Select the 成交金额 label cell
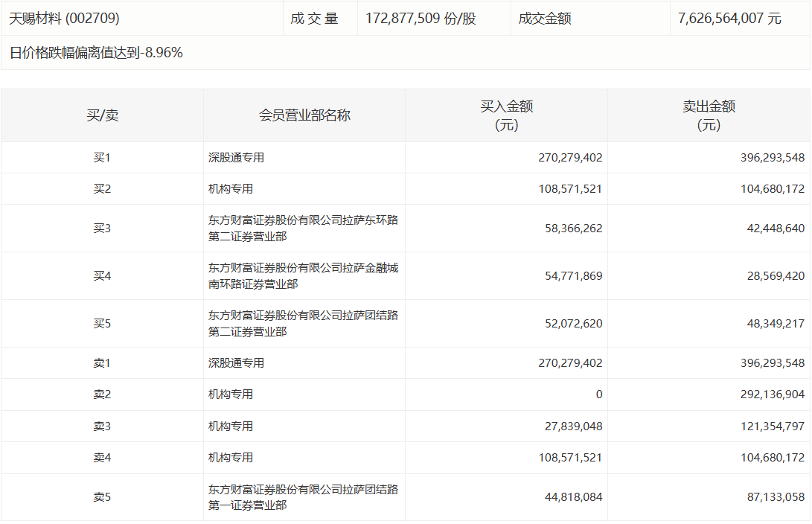812x524 pixels. click(545, 19)
